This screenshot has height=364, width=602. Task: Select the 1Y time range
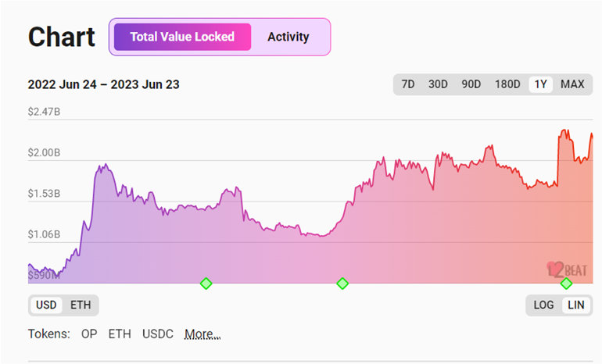(539, 84)
